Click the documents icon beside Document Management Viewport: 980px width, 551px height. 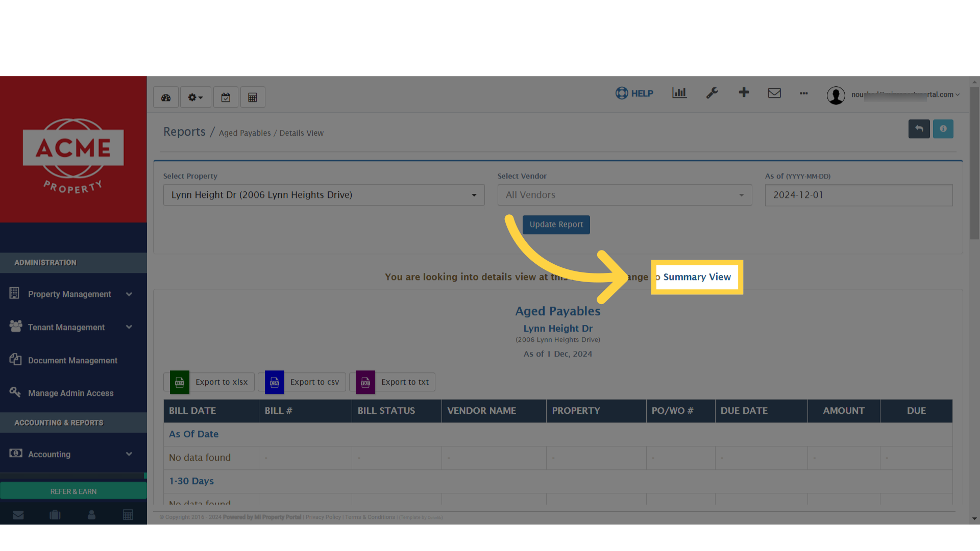click(x=15, y=359)
